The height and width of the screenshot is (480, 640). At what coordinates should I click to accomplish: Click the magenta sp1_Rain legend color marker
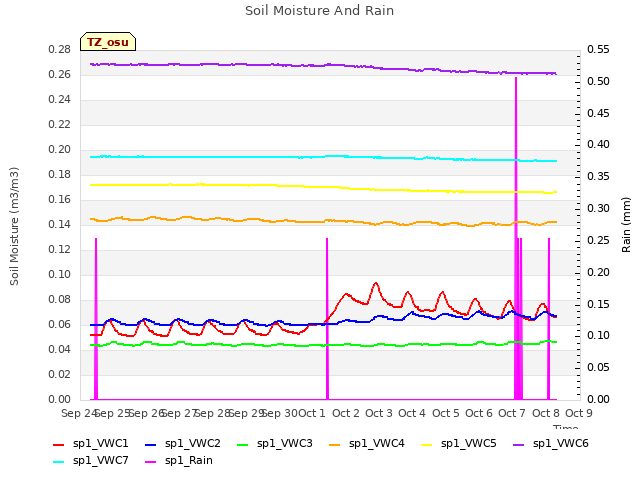tap(151, 462)
